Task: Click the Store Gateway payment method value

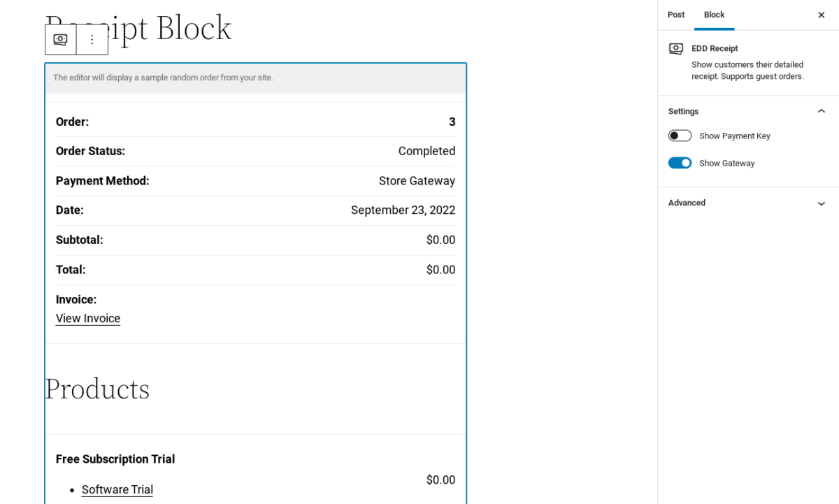Action: pyautogui.click(x=417, y=181)
